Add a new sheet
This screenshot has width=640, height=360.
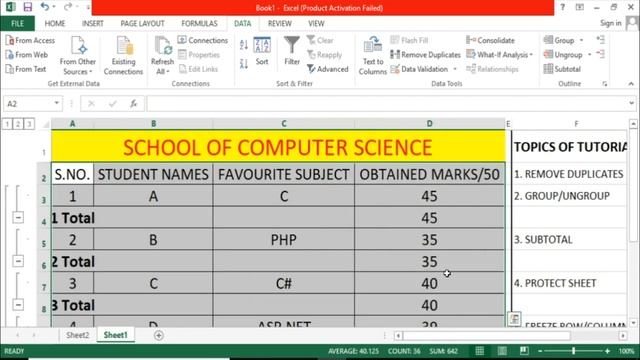tap(159, 336)
